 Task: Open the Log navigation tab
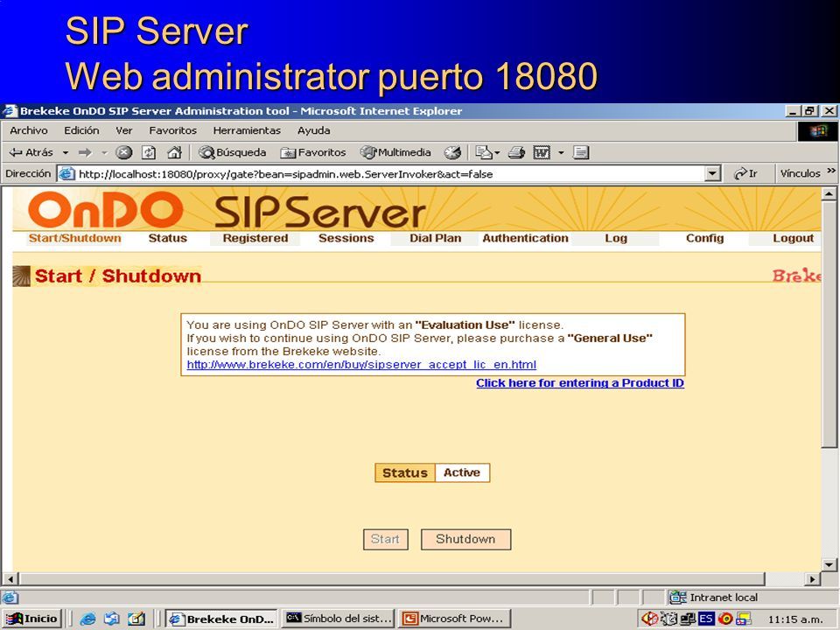tap(616, 238)
